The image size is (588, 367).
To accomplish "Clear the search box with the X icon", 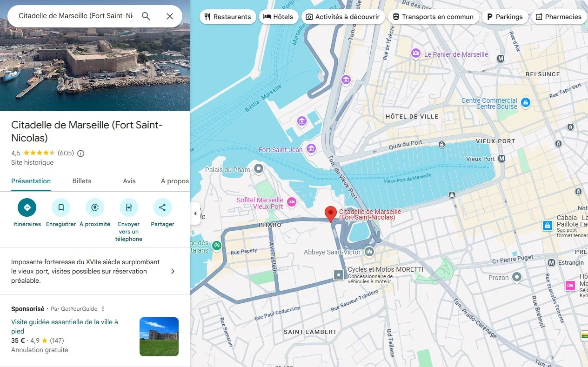I will point(170,16).
